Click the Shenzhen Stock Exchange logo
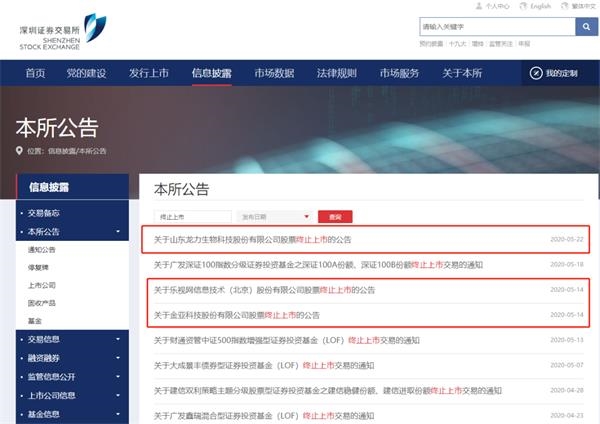 click(63, 31)
